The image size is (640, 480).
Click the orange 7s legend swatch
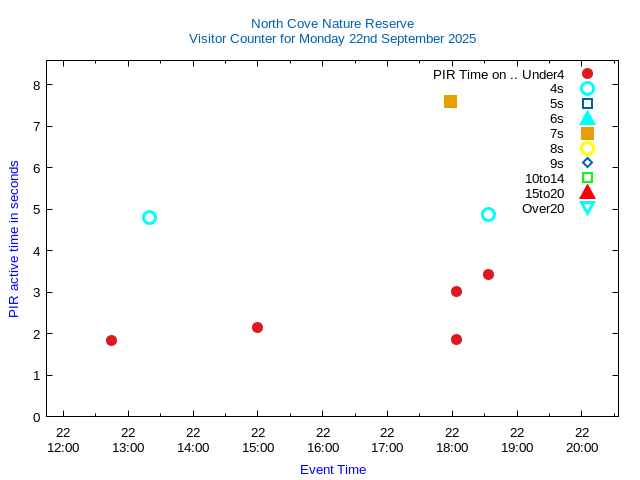pyautogui.click(x=587, y=133)
